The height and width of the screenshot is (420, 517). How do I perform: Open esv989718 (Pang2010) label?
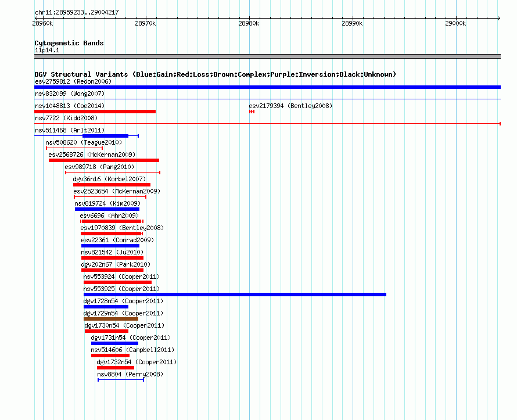coord(99,167)
